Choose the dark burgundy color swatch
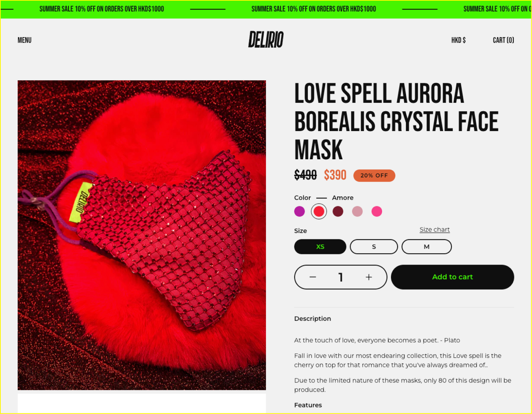 coord(338,211)
